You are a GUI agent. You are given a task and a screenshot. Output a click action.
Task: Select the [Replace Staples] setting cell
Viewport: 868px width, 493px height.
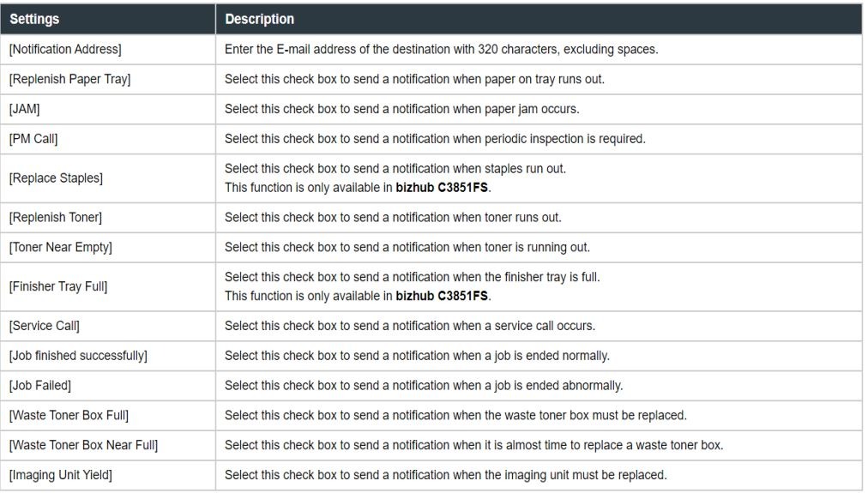[56, 178]
